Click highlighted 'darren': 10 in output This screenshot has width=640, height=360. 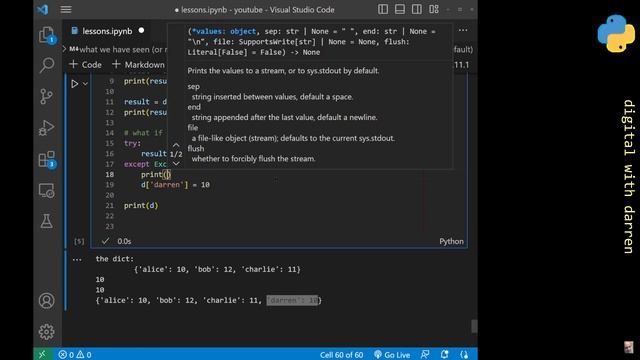click(292, 300)
